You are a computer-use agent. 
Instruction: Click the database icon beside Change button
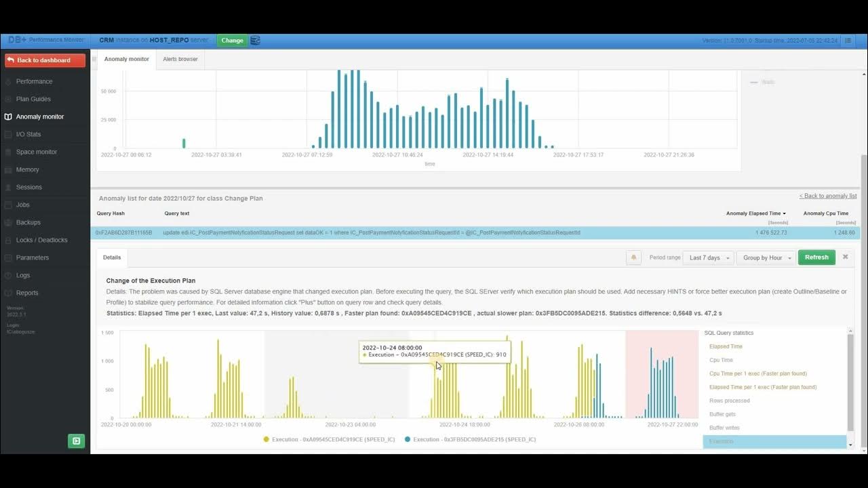pyautogui.click(x=255, y=41)
